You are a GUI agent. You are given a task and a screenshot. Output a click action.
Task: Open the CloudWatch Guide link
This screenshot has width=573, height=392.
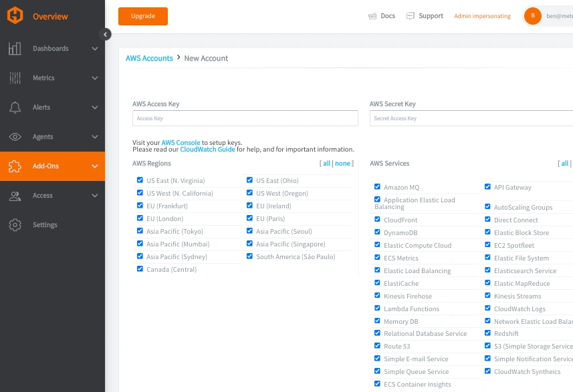207,150
